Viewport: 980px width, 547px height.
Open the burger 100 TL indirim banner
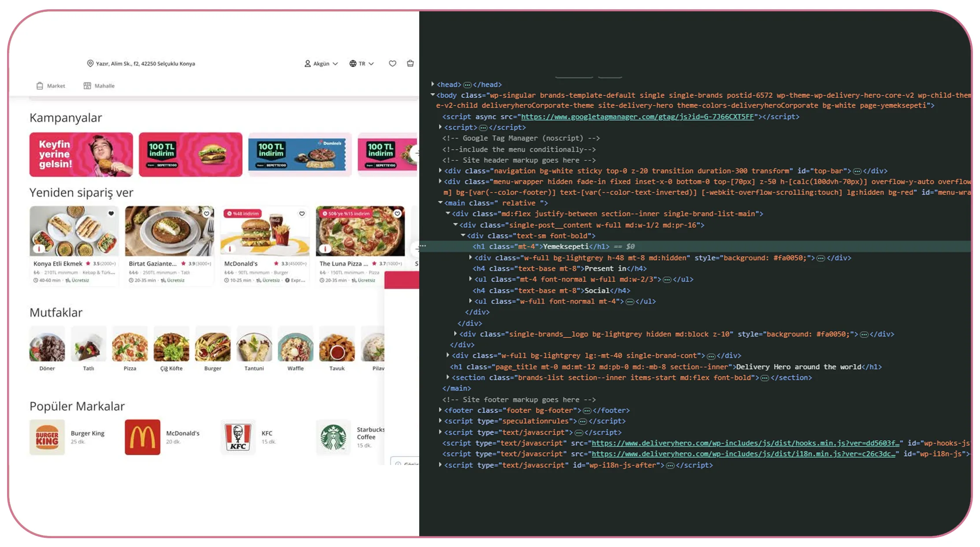click(190, 154)
